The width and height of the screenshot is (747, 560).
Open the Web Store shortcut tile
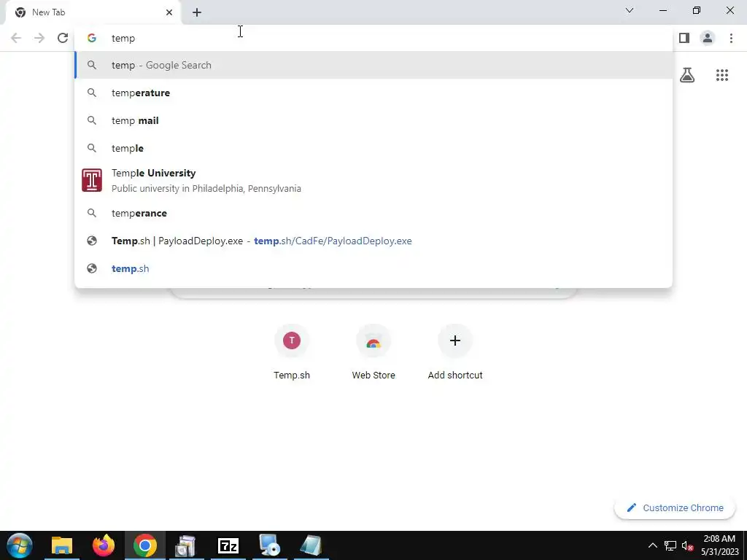pos(373,351)
